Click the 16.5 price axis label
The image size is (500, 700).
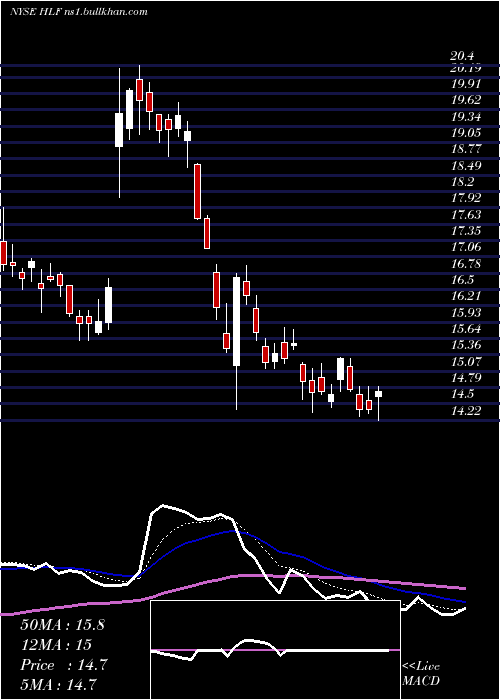click(x=462, y=280)
